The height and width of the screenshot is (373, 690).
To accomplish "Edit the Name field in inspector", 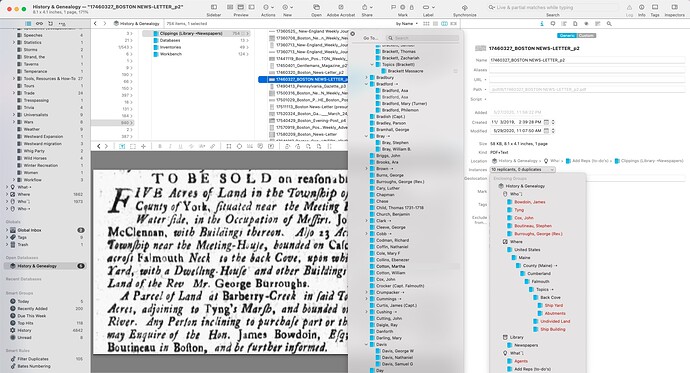I will (587, 60).
